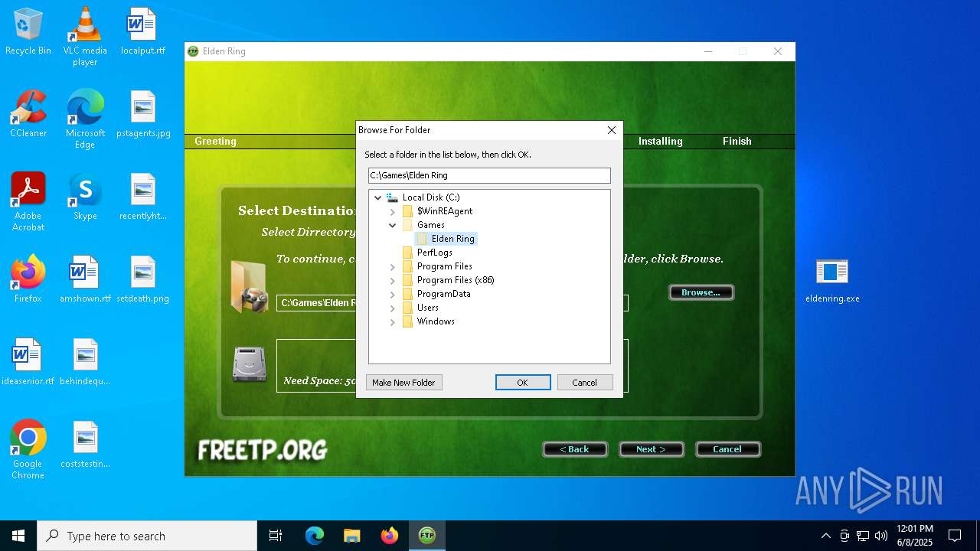Collapse the Games folder node
The height and width of the screenshot is (551, 980).
(393, 225)
